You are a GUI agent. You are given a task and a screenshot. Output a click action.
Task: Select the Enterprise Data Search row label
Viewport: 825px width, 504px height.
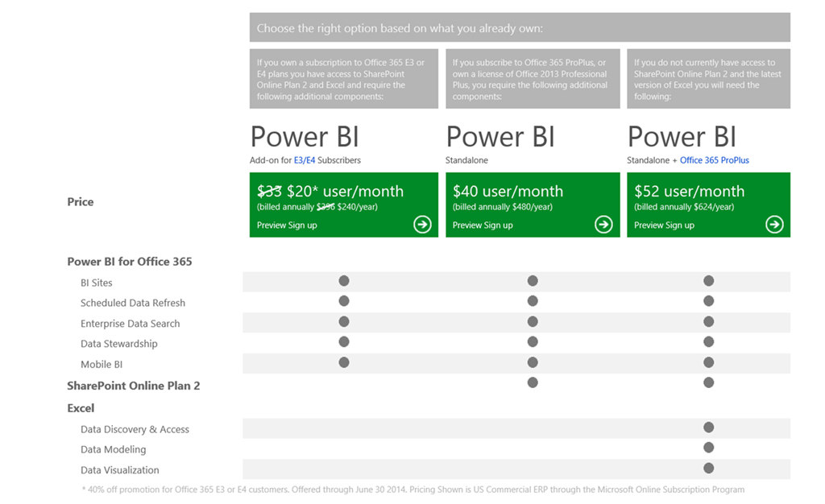(131, 324)
